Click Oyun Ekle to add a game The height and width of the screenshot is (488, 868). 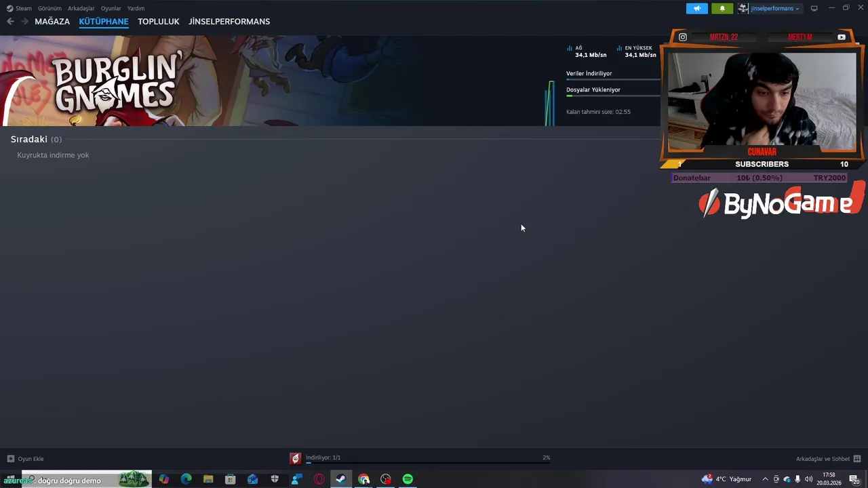point(31,459)
